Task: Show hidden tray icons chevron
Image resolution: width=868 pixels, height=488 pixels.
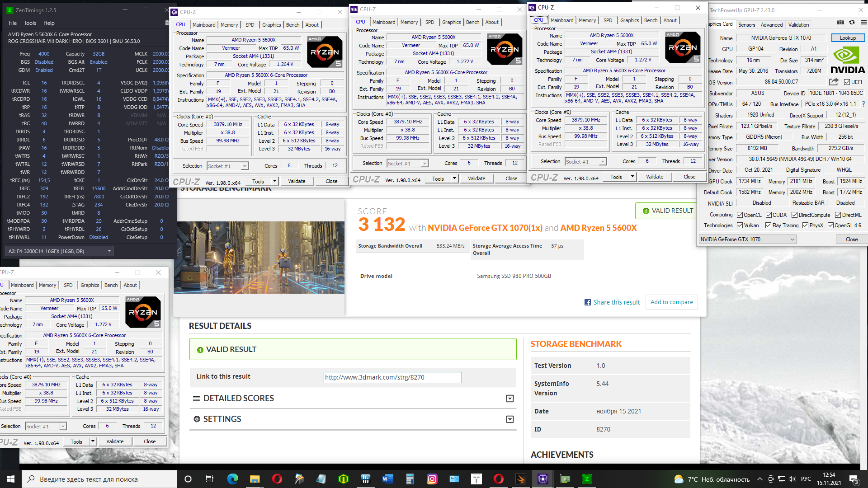Action: [x=759, y=479]
